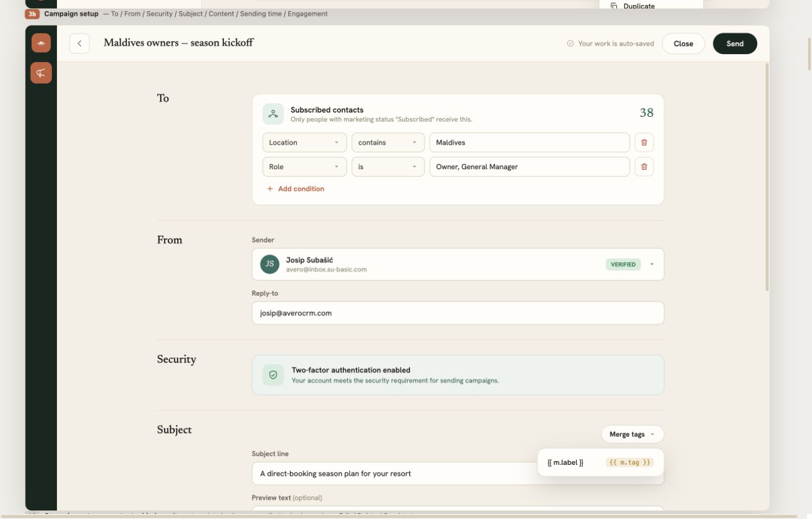Click the Duplicate copy icon

coord(614,6)
